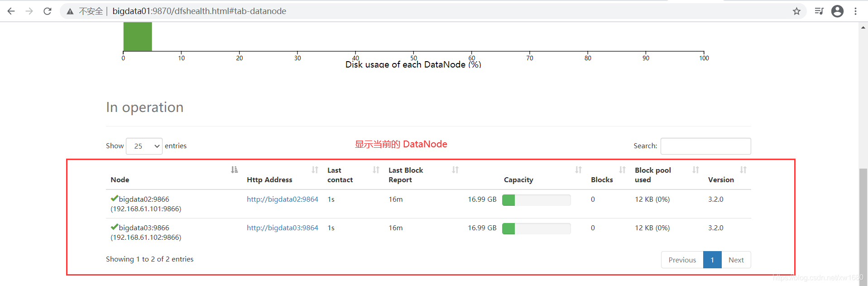This screenshot has height=286, width=868.
Task: Go to the Previous page
Action: click(x=682, y=260)
